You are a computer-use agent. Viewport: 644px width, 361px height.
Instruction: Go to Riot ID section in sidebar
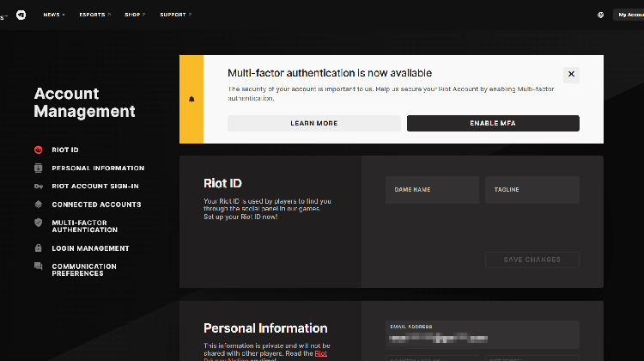pos(65,150)
